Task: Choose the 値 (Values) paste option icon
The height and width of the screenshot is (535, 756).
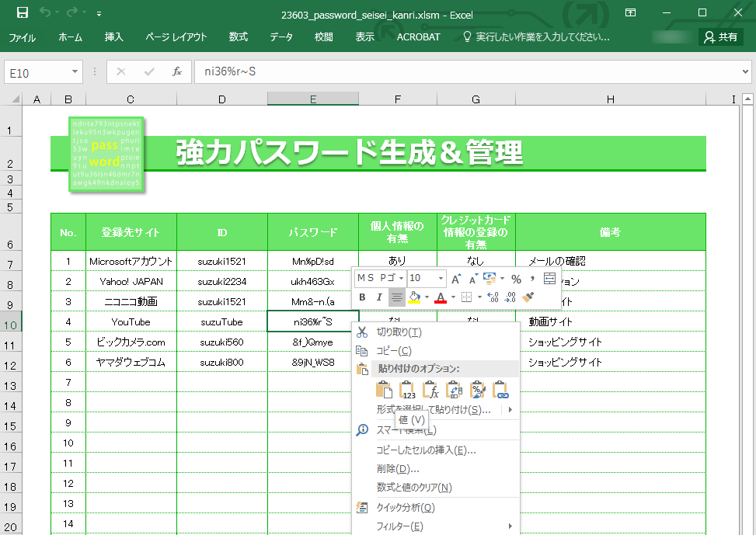Action: point(407,390)
